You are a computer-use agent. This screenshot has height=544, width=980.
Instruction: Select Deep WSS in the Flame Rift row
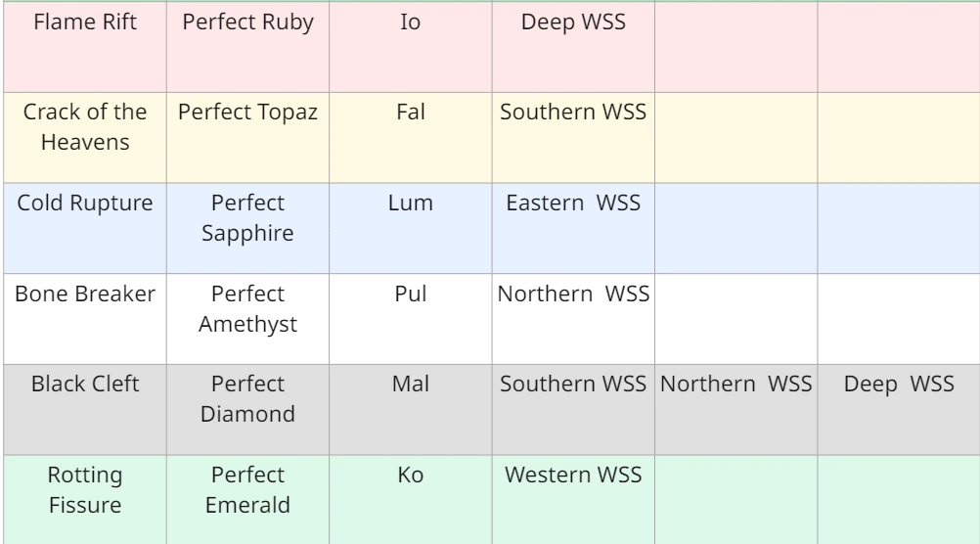tap(572, 23)
